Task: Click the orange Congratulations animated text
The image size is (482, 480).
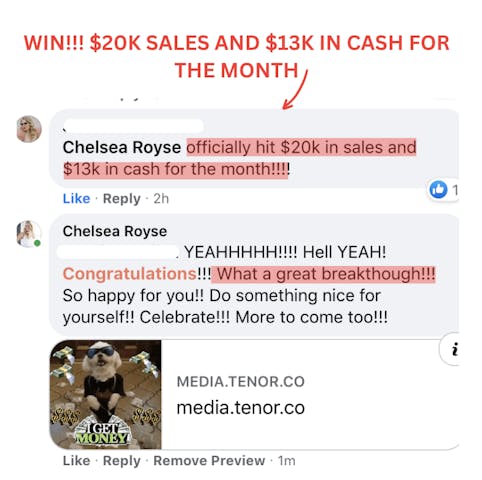Action: click(x=130, y=274)
